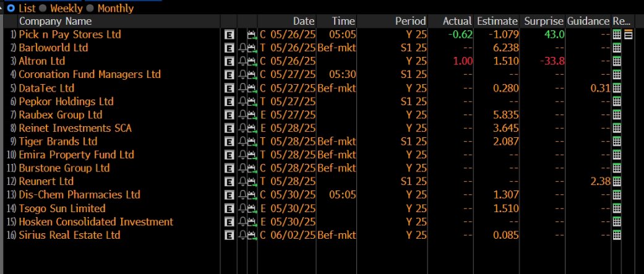Open the results grid icon for Altron Ltd
The width and height of the screenshot is (644, 274).
point(617,62)
